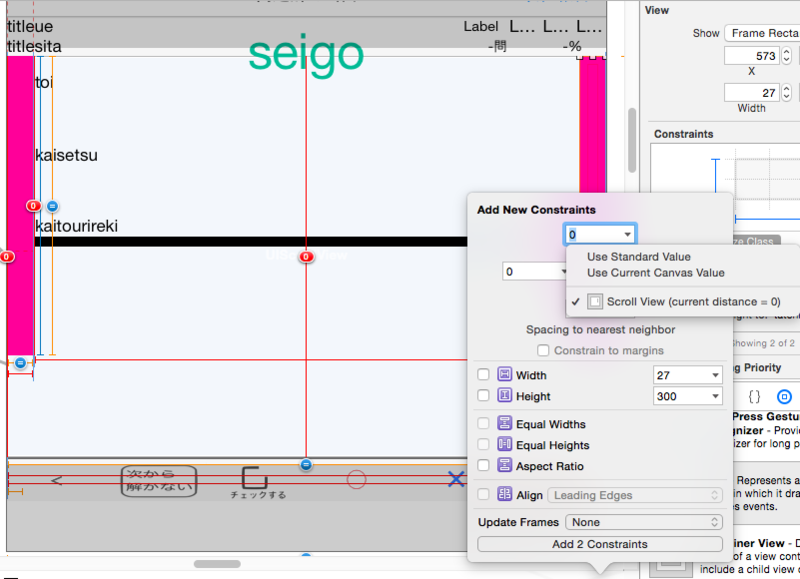Click the Width constraint icon
800x579 pixels.
coord(504,374)
